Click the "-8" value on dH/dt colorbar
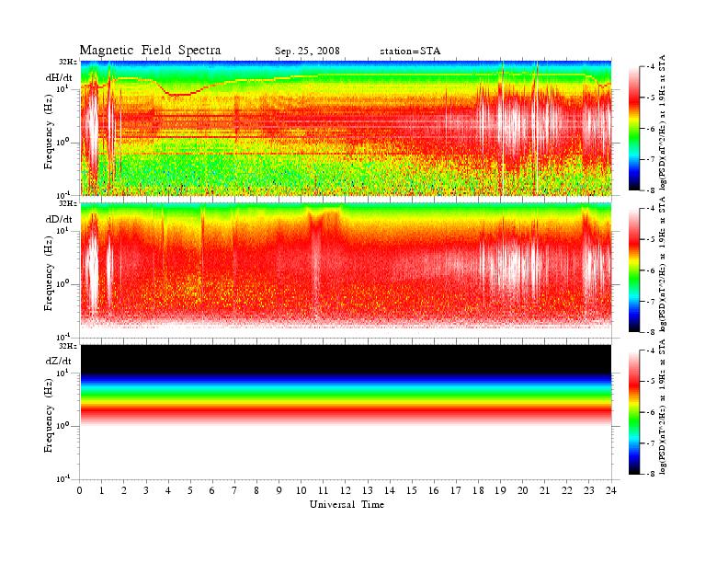The width and height of the screenshot is (728, 563). tap(650, 190)
